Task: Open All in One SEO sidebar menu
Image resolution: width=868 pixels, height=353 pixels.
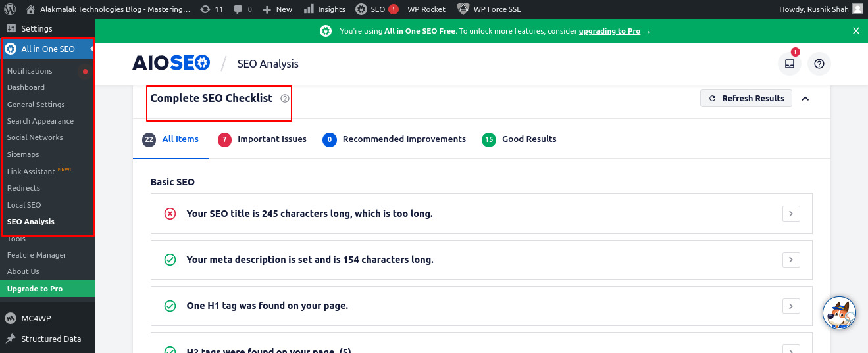Action: tap(47, 49)
